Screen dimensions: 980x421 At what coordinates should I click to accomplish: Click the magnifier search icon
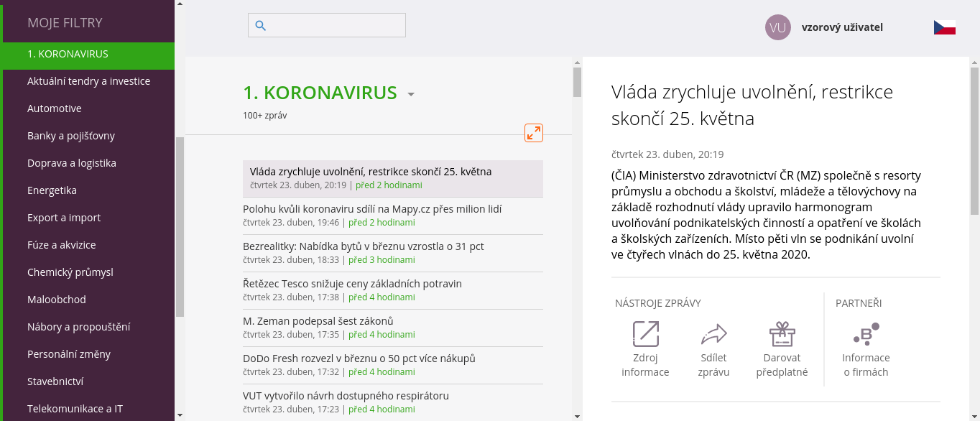click(x=261, y=26)
